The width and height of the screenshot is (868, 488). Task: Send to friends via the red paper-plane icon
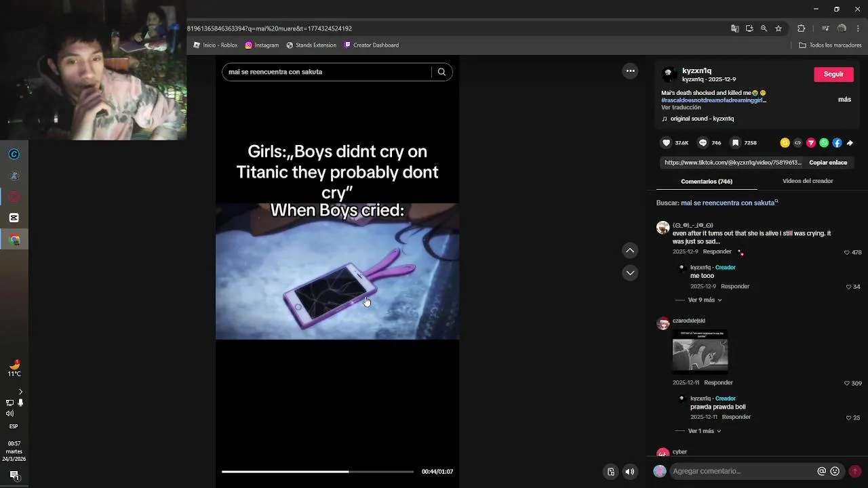810,143
